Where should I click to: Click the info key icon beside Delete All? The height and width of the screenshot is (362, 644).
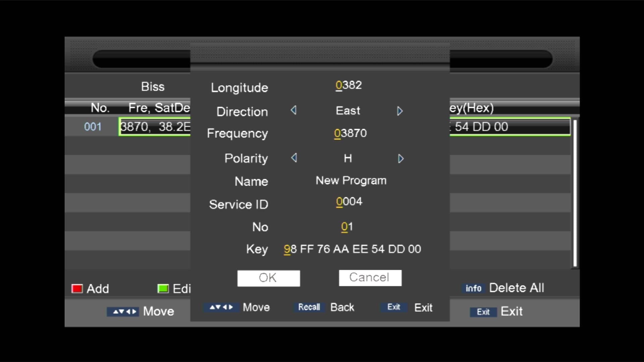pos(473,288)
